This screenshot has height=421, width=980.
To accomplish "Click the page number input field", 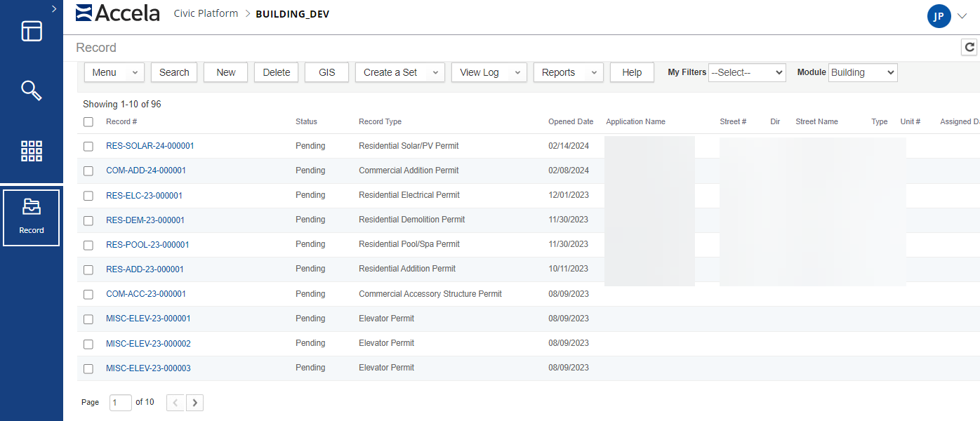I will (120, 402).
